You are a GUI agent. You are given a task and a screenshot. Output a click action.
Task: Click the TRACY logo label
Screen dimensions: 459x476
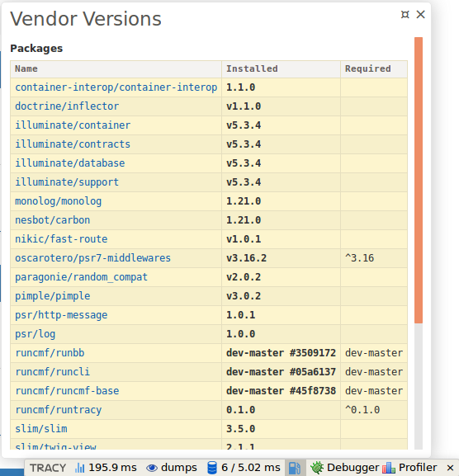tap(48, 468)
